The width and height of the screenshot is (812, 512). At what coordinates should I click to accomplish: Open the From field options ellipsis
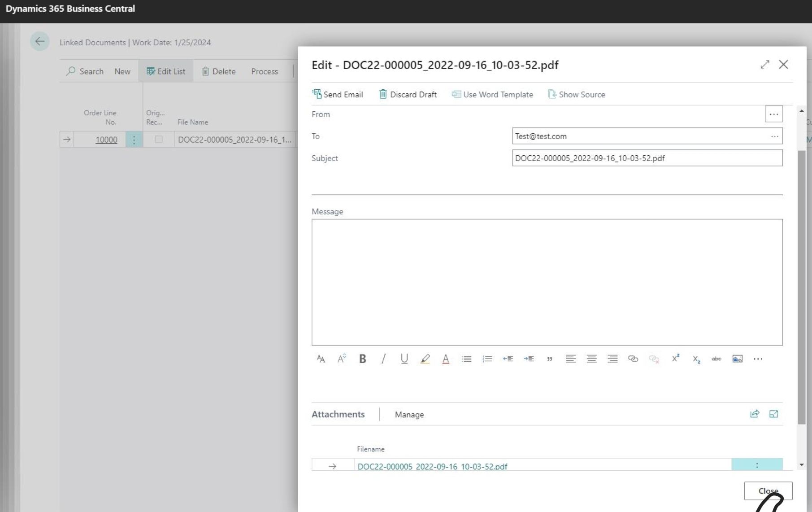(773, 114)
